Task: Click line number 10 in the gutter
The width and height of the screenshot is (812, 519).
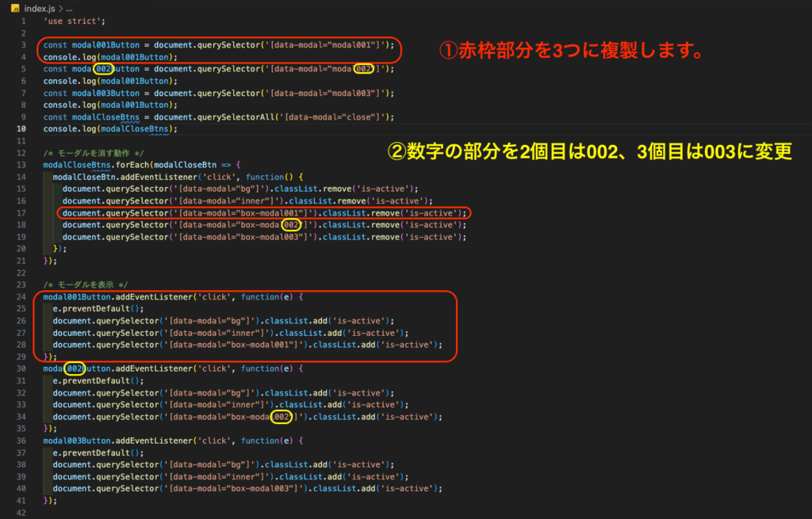Action: tap(21, 128)
